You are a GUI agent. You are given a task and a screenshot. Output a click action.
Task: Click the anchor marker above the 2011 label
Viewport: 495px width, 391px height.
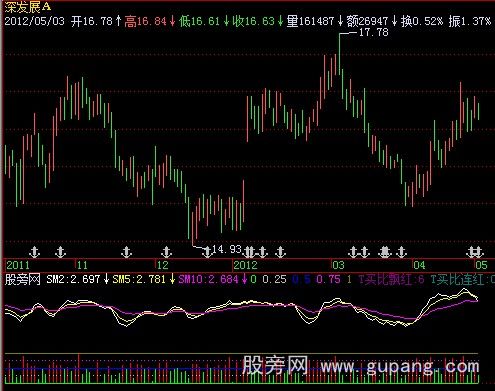pyautogui.click(x=34, y=252)
